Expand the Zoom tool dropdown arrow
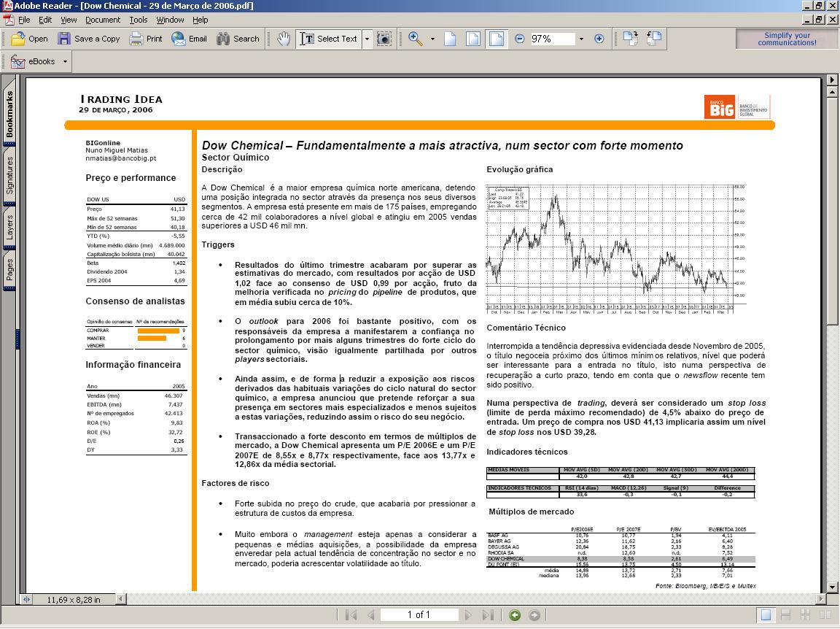Image resolution: width=840 pixels, height=629 pixels. click(x=432, y=39)
